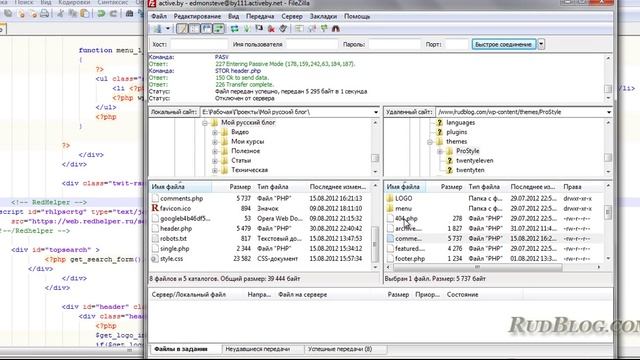
Task: Open the Передача menu
Action: pos(260,16)
